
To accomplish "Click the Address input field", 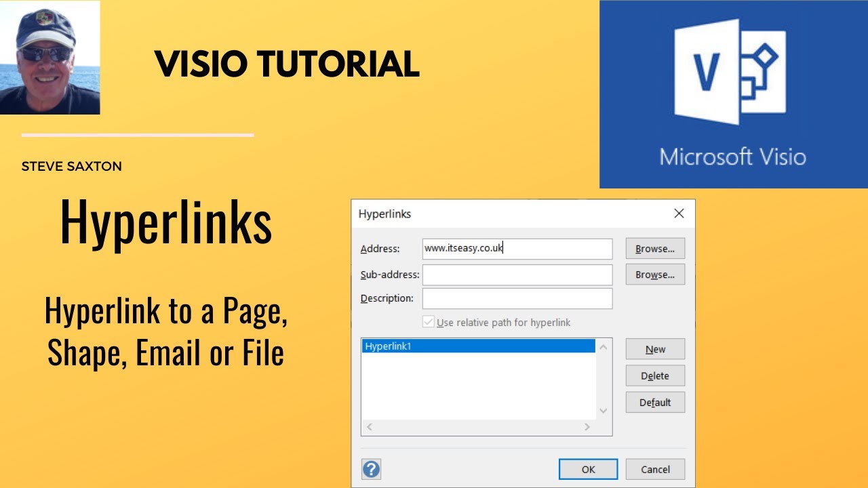I will click(x=517, y=249).
